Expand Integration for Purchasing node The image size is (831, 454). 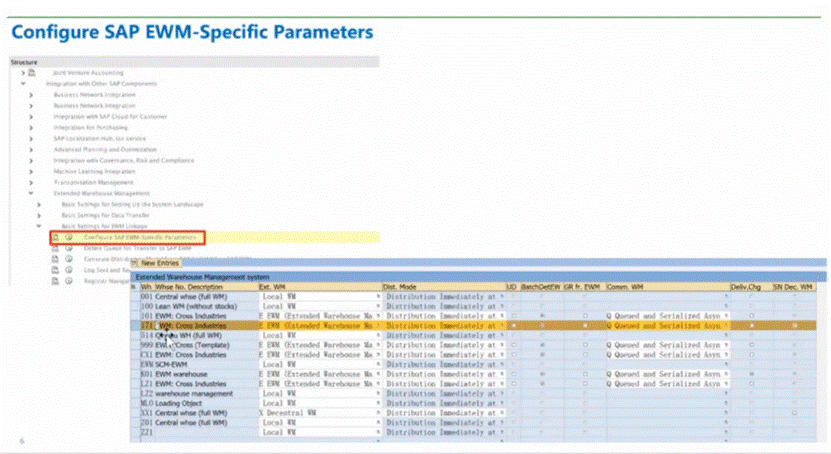(x=31, y=128)
